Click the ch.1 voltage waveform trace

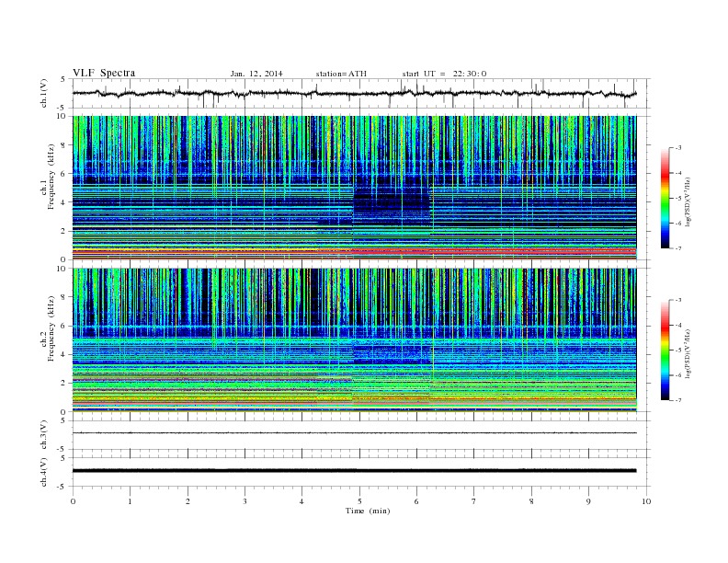click(x=354, y=93)
